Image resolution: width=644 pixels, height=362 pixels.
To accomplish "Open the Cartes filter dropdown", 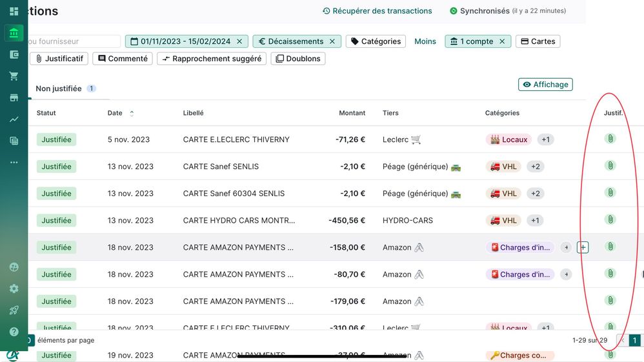I will (x=538, y=41).
